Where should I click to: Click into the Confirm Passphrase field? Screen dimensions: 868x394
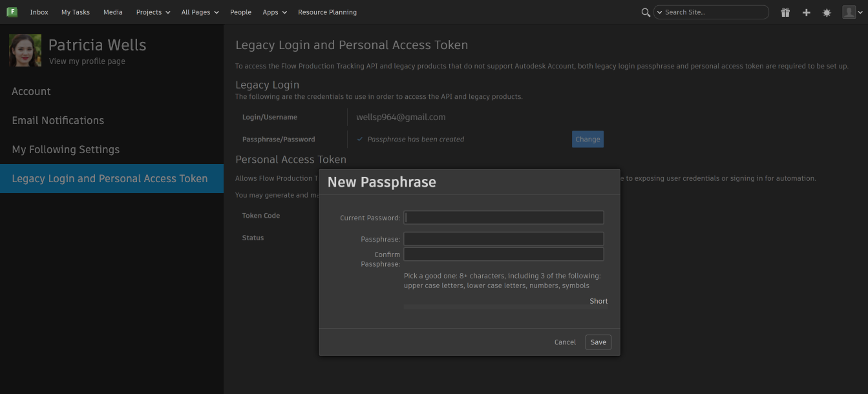[x=503, y=254]
